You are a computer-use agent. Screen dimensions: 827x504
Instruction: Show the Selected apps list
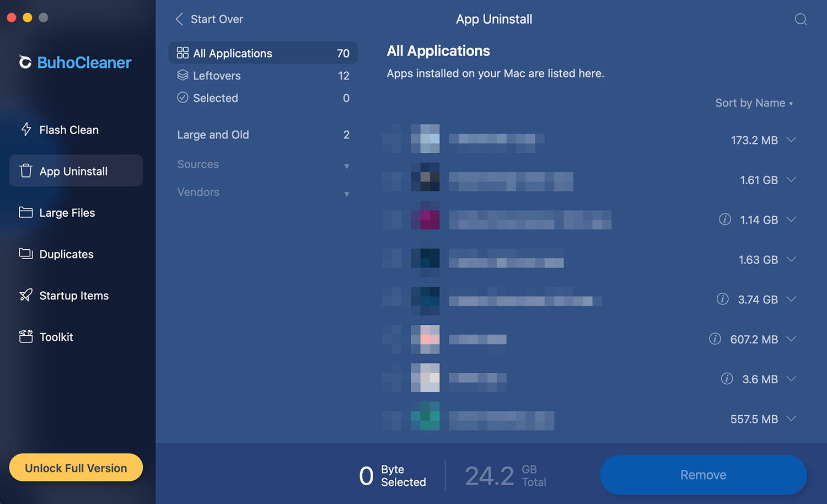click(x=263, y=98)
